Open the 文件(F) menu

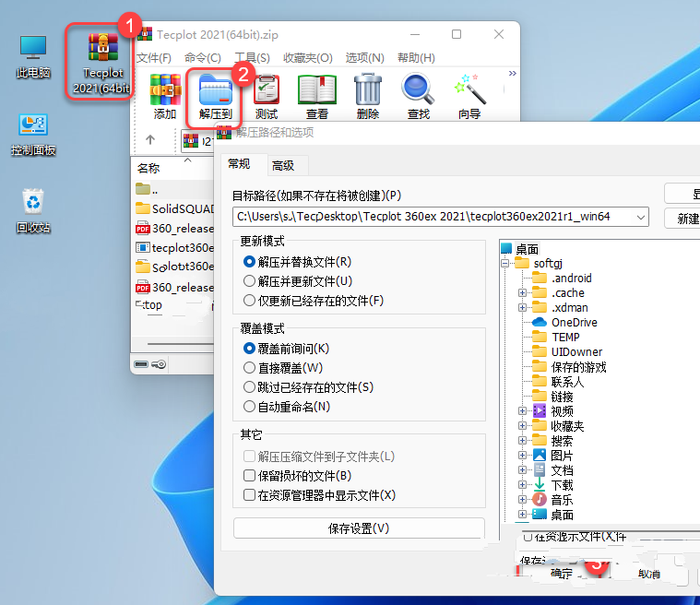point(154,58)
